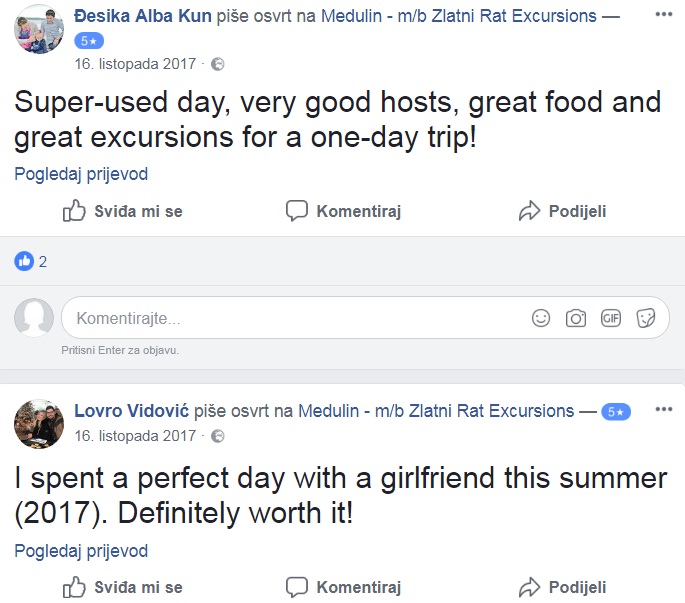
Task: Click Pogledaj prijevod under Đesika's review
Action: point(81,174)
